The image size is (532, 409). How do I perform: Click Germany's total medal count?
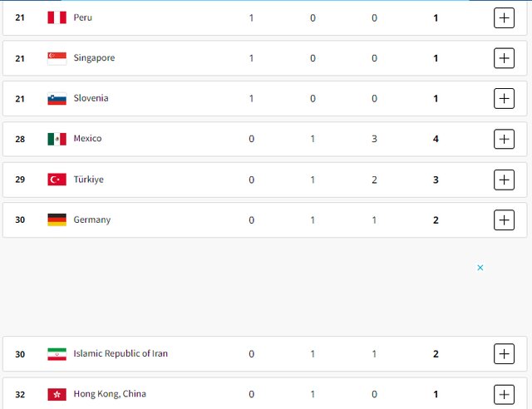click(x=436, y=220)
